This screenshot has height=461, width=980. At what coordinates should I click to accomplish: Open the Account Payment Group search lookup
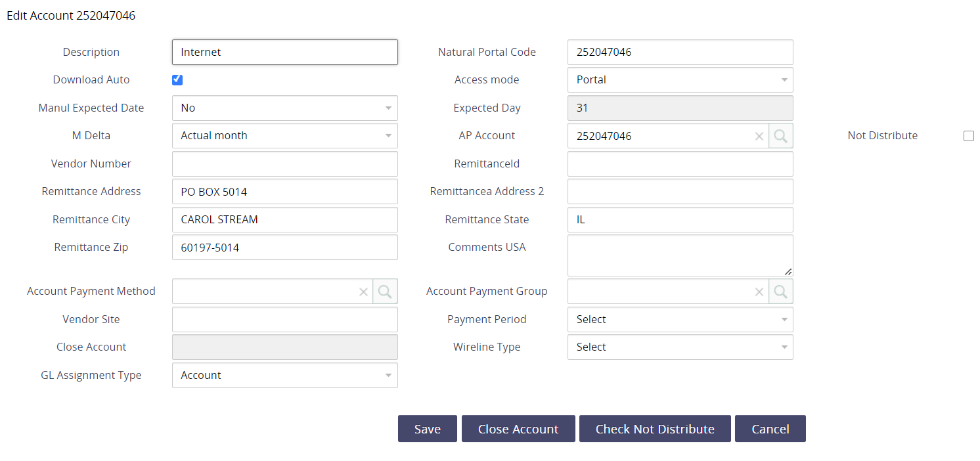pyautogui.click(x=781, y=291)
